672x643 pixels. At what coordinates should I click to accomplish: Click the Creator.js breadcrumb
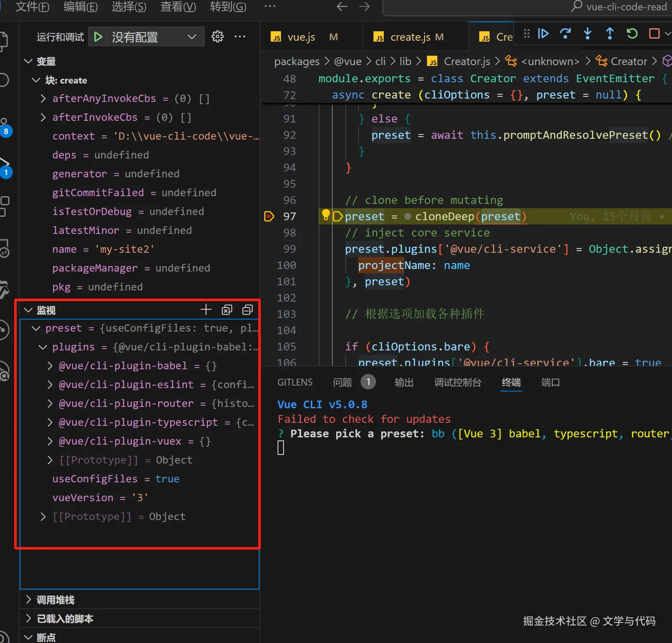click(x=467, y=62)
